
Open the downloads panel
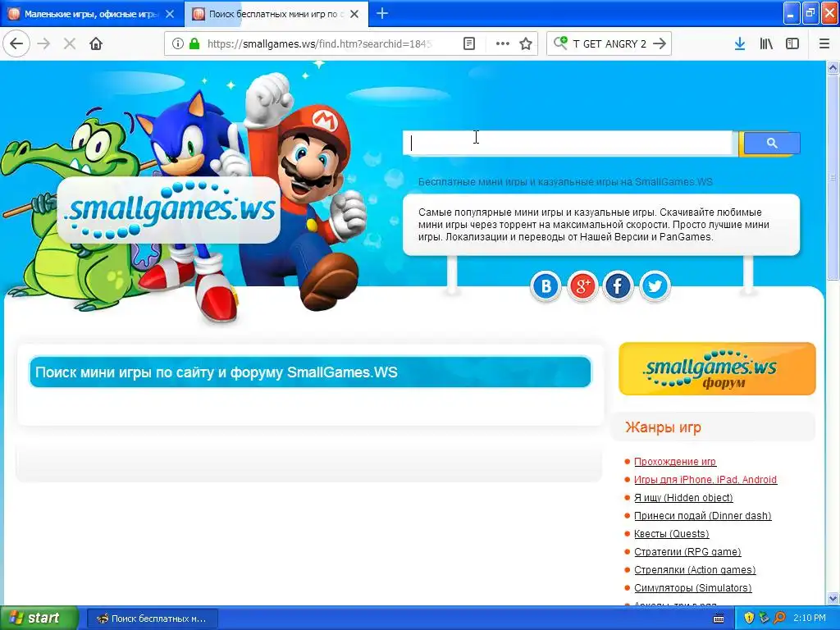pos(740,43)
